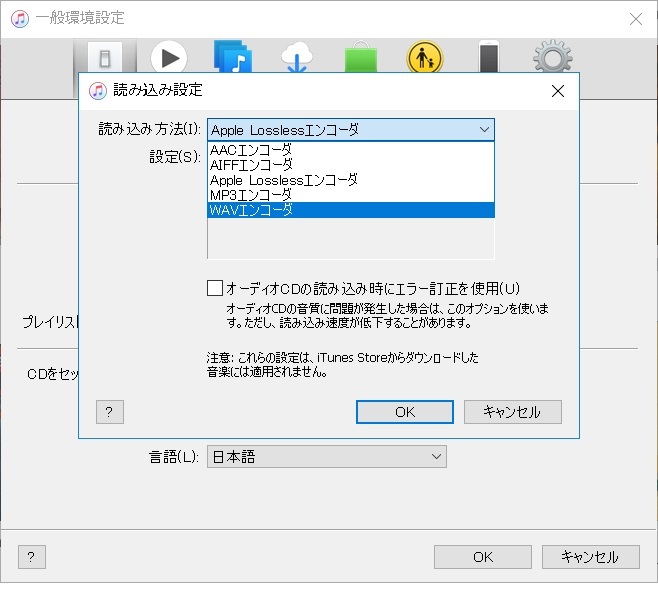Image resolution: width=658 pixels, height=594 pixels.
Task: Confirm import settings with OK
Action: (405, 412)
